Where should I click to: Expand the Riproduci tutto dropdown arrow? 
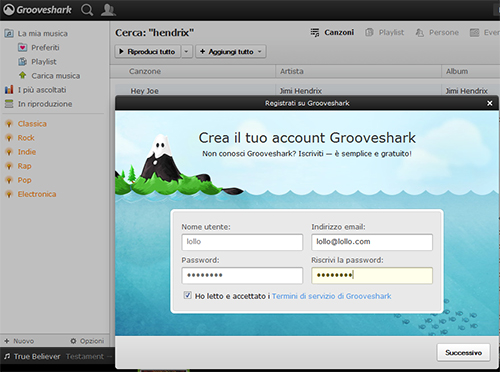[x=187, y=52]
